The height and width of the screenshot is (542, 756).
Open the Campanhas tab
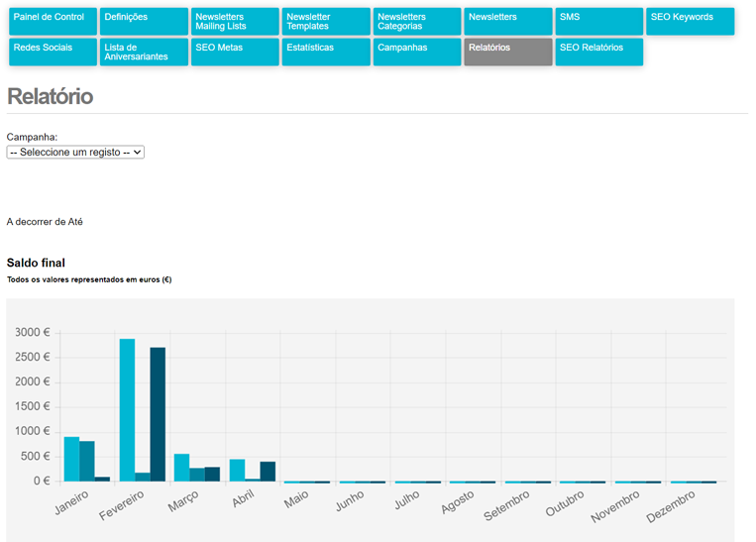417,53
